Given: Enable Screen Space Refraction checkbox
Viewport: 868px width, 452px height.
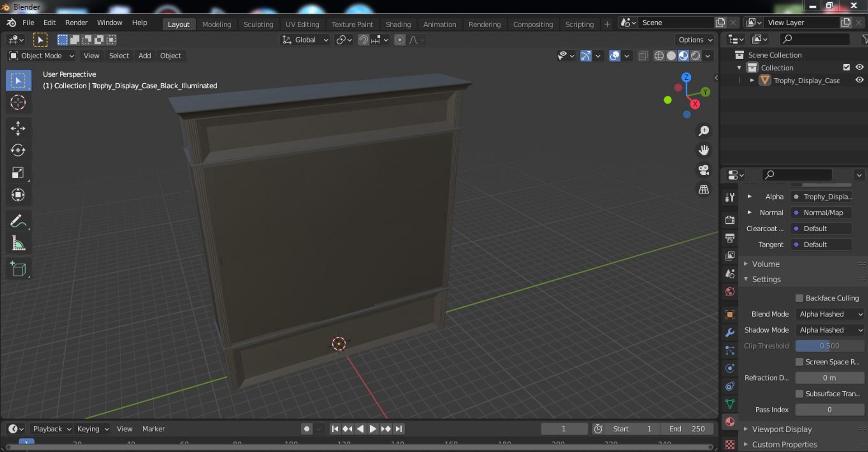Looking at the screenshot, I should pyautogui.click(x=799, y=362).
